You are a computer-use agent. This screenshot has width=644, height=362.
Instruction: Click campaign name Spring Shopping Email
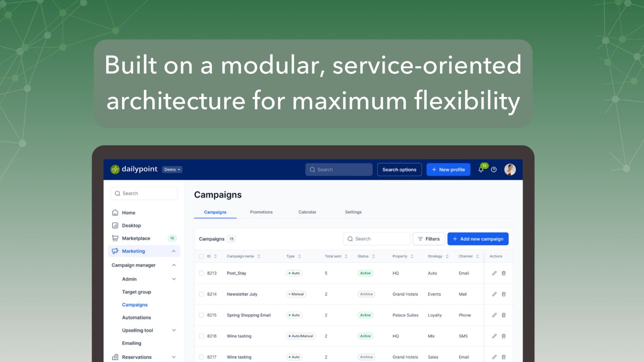pos(249,315)
